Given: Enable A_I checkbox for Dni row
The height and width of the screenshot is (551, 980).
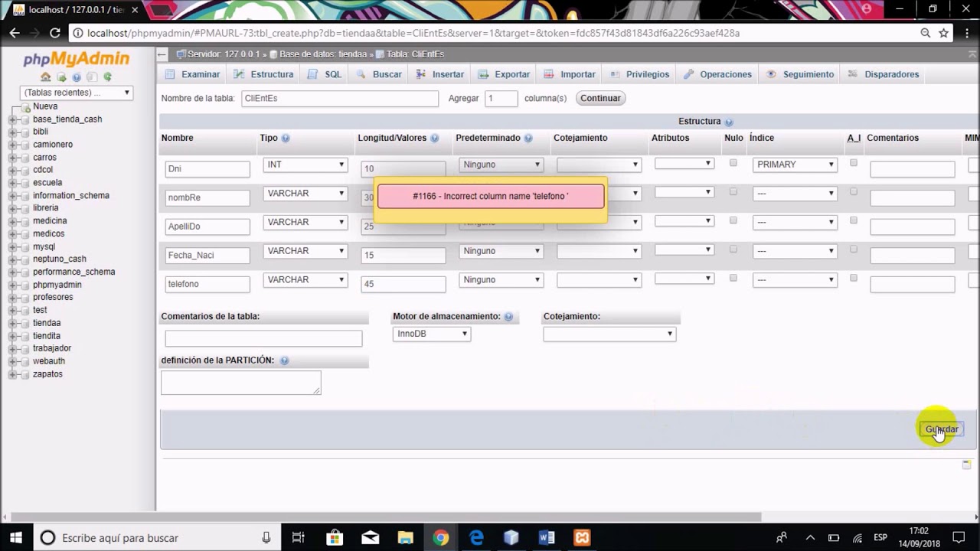Looking at the screenshot, I should point(854,163).
